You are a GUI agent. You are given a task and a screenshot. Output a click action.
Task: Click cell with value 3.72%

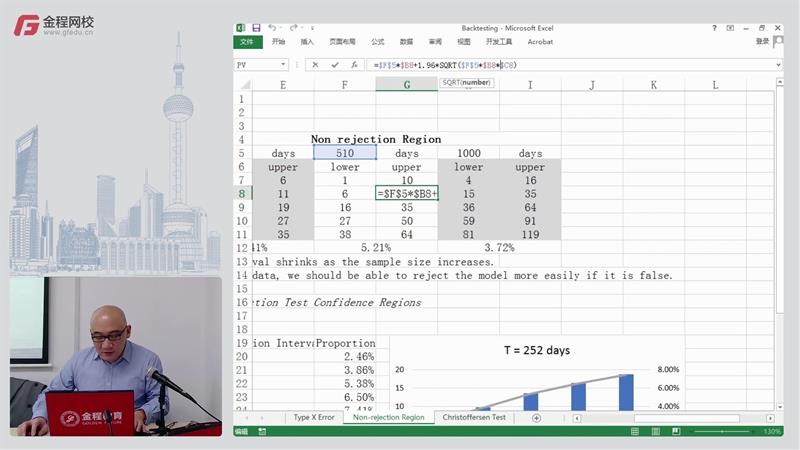coord(499,247)
